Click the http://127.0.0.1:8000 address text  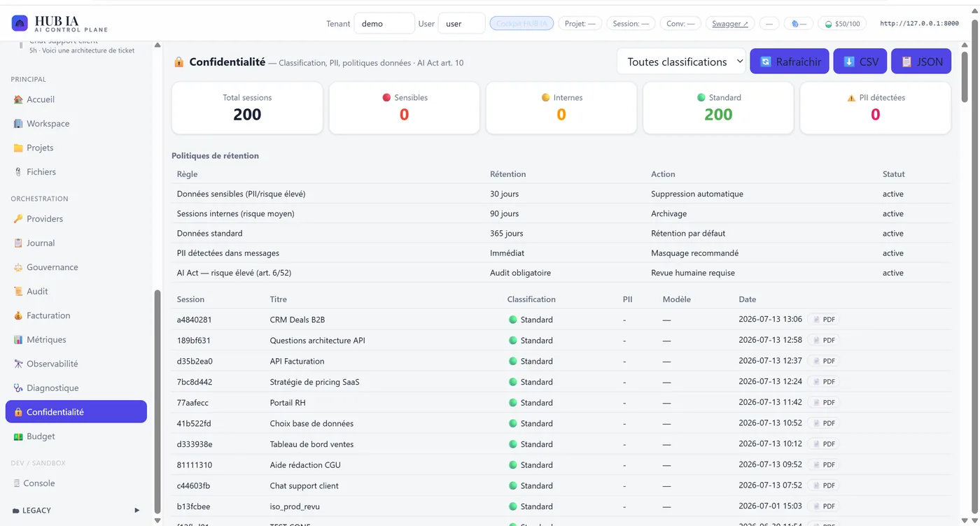(919, 23)
